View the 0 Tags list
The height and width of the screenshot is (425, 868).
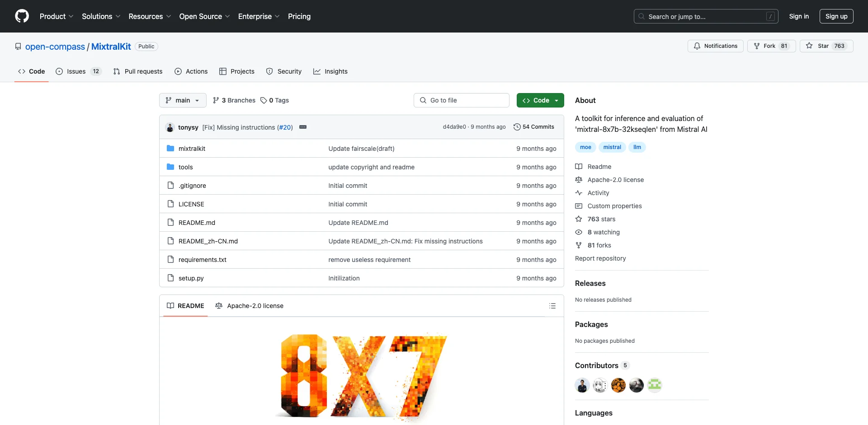click(x=275, y=100)
